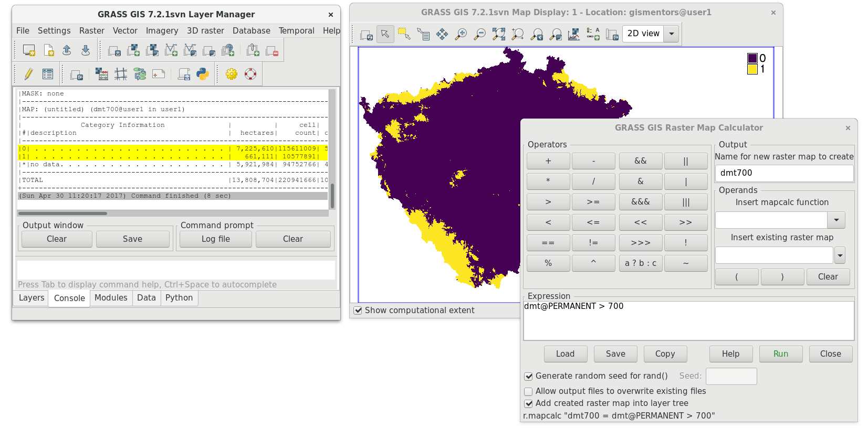
Task: Click the Log file button
Action: (x=216, y=239)
